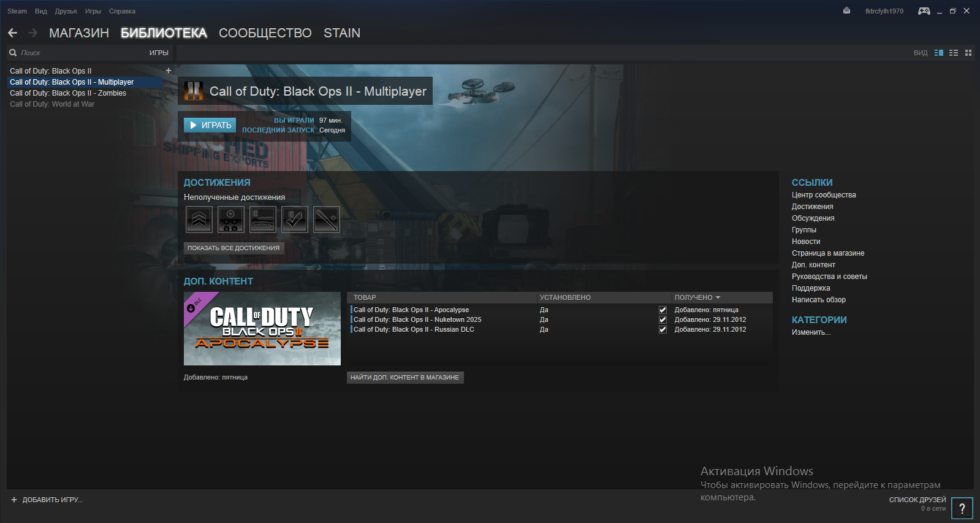Open the ИГРЫ library filter dropdown

coord(159,53)
